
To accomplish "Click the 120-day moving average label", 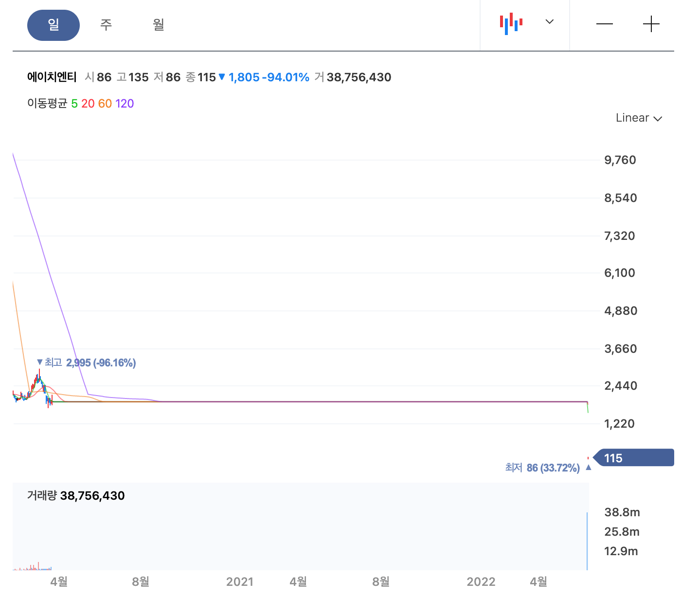I will pyautogui.click(x=125, y=104).
